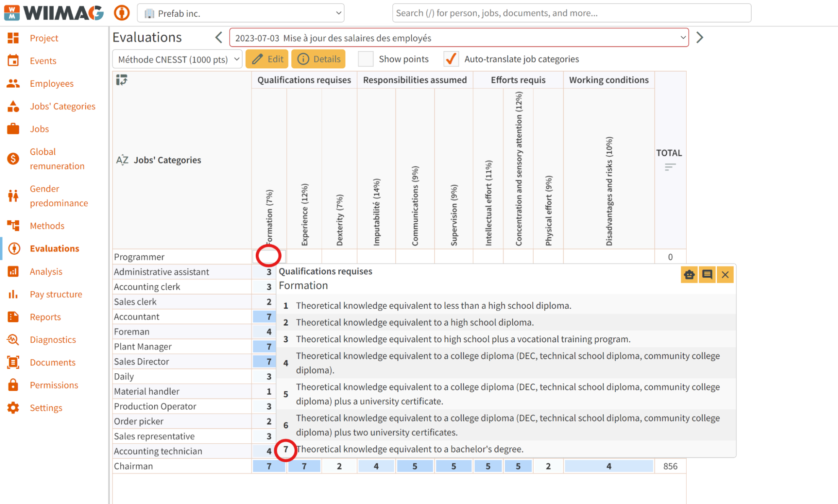Uncheck Auto-translate job categories

(451, 59)
